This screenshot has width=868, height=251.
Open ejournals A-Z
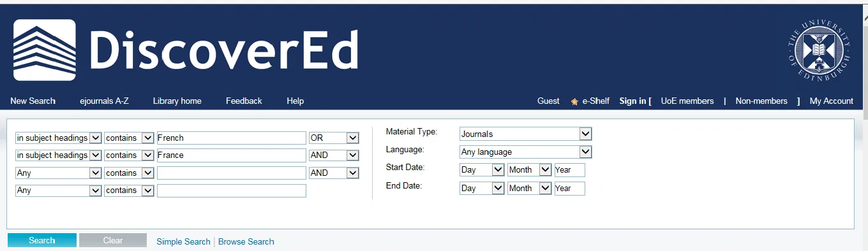[x=104, y=101]
